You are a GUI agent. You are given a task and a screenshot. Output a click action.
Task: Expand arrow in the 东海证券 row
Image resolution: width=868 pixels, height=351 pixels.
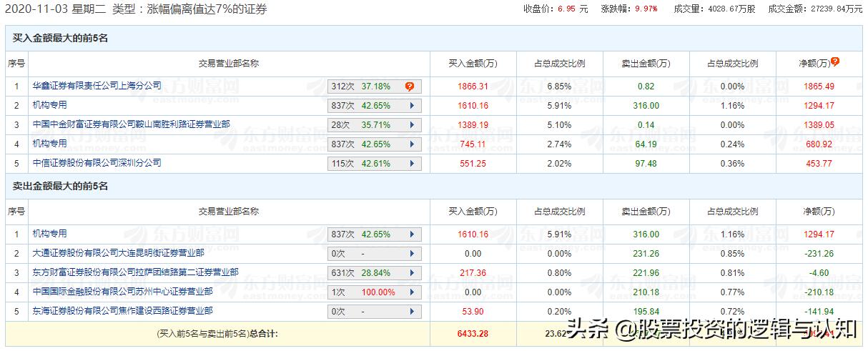[412, 312]
